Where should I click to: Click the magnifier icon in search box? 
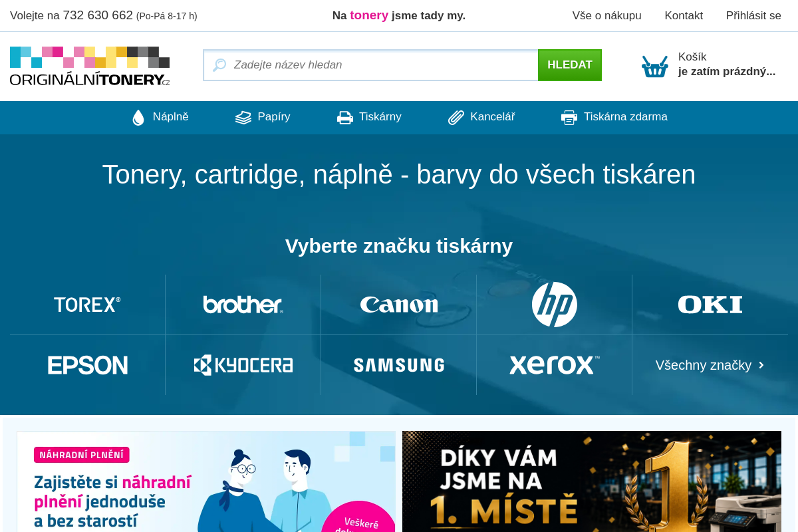tap(219, 65)
